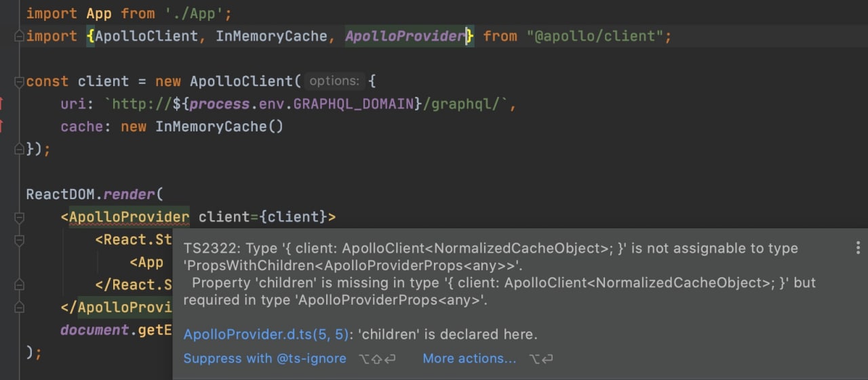The image size is (868, 380).
Task: Click the options: parameter hint
Action: click(x=334, y=81)
